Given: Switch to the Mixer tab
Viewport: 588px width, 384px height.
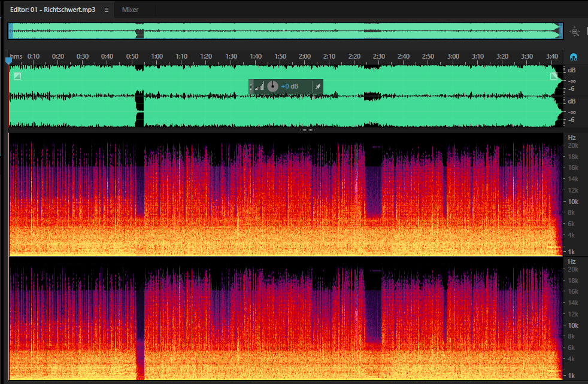Looking at the screenshot, I should point(130,10).
